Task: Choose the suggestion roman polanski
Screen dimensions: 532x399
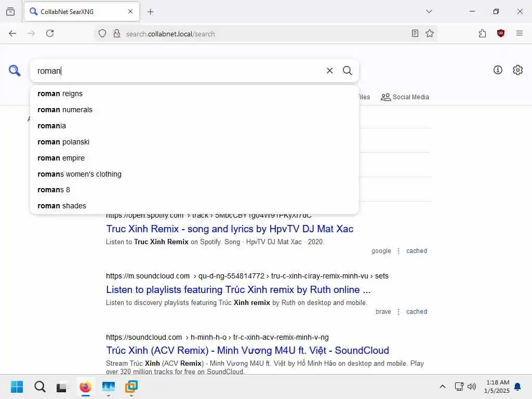Action: pyautogui.click(x=194, y=142)
